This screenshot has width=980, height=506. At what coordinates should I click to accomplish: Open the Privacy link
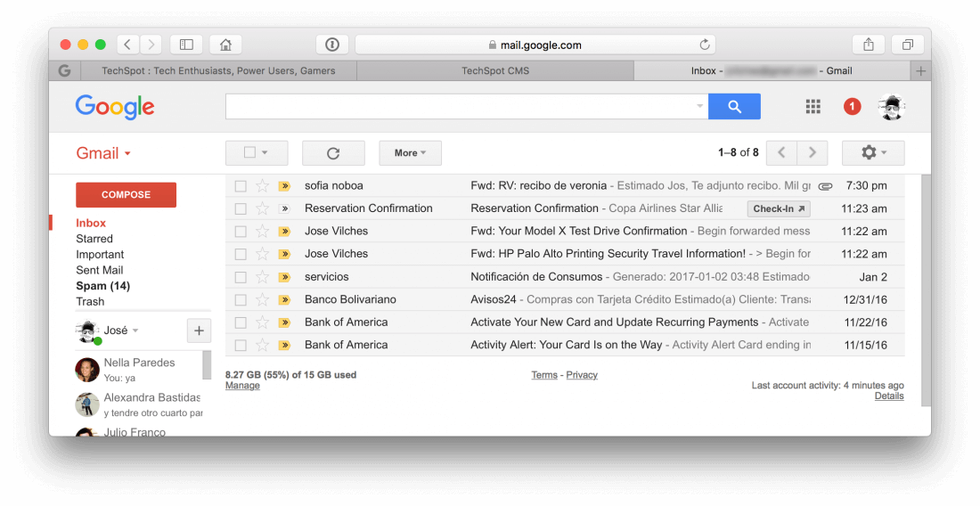point(582,375)
